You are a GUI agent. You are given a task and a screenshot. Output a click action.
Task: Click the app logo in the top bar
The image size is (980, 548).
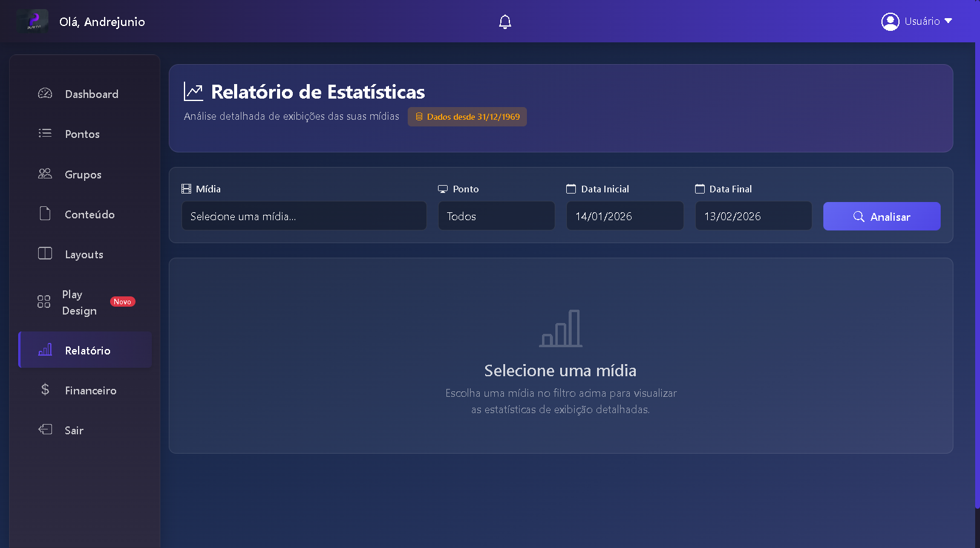33,21
